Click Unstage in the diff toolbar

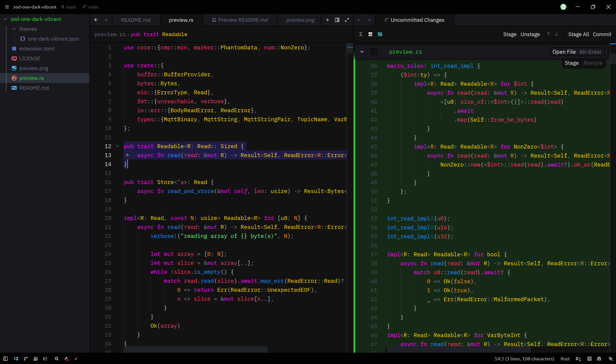[530, 34]
